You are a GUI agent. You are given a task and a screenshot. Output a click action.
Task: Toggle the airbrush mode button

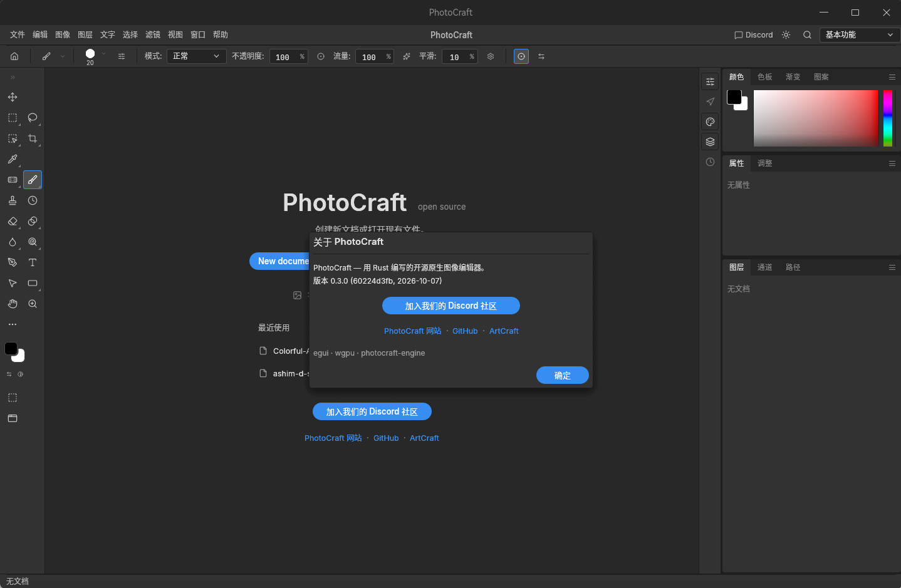pyautogui.click(x=407, y=56)
